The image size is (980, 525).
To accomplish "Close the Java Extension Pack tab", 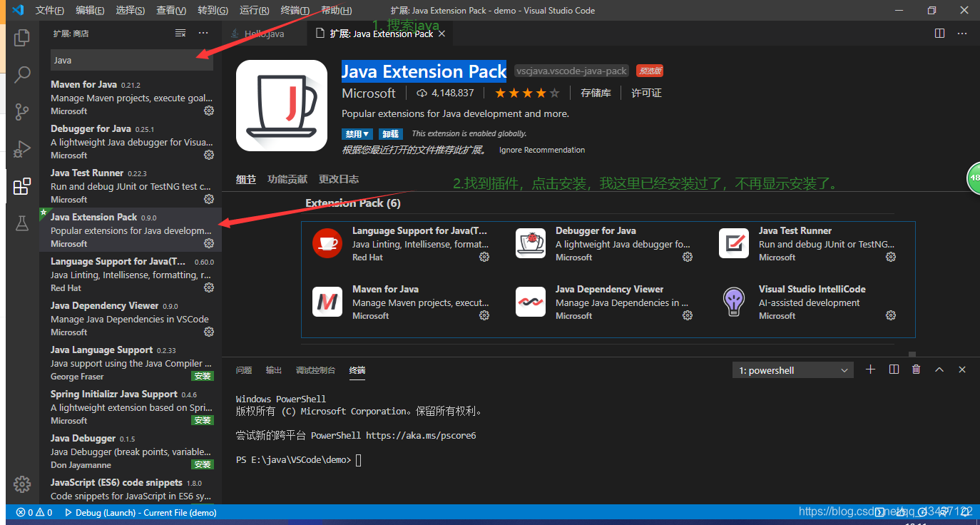I will tap(441, 34).
